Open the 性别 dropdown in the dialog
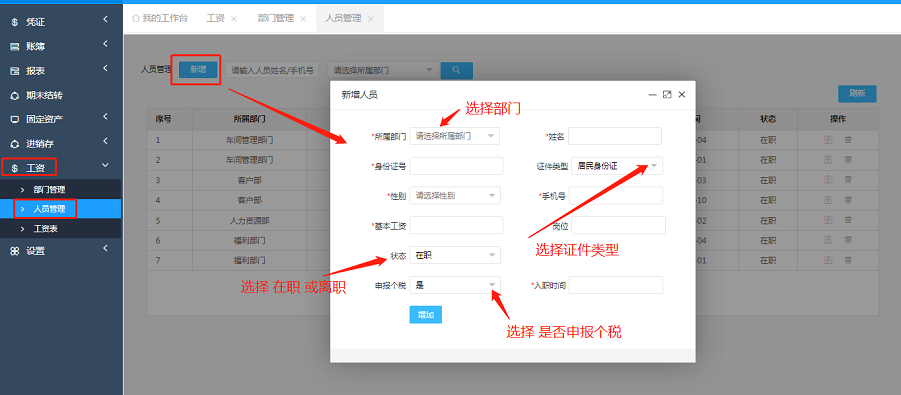The height and width of the screenshot is (395, 901). (455, 195)
